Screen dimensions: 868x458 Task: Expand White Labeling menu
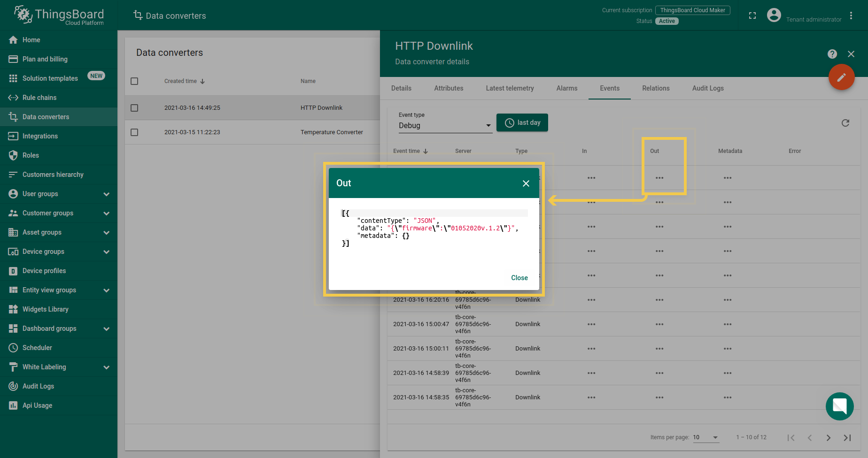coord(58,367)
